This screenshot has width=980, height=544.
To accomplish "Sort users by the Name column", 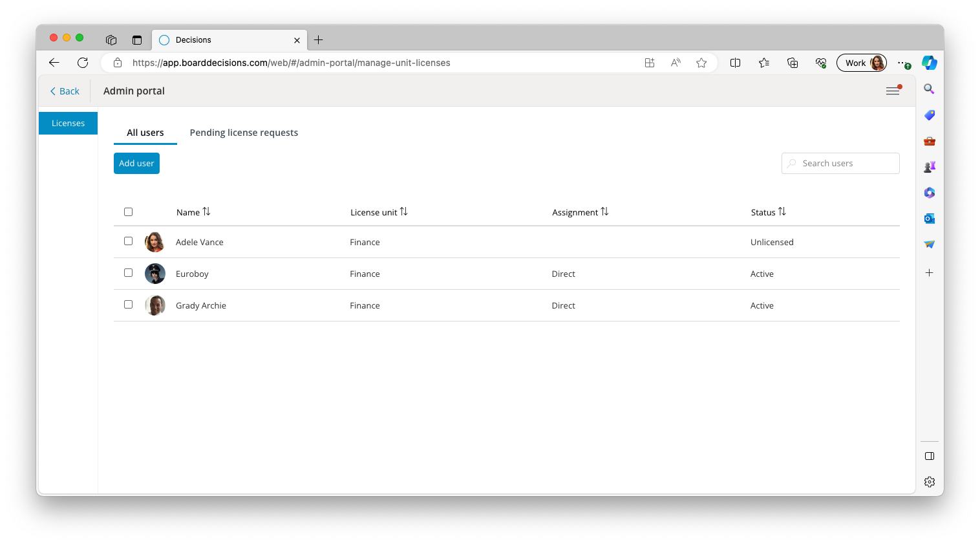I will pos(193,212).
